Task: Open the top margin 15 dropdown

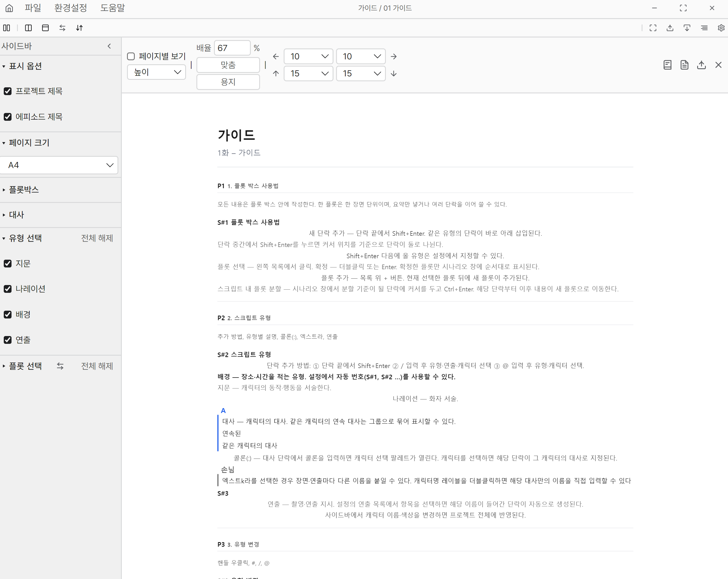Action: (x=308, y=73)
